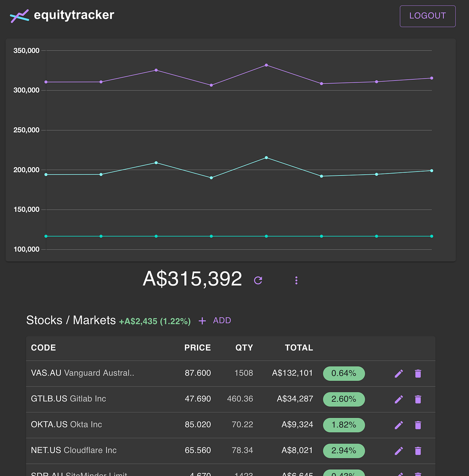Click the last point on flat teal line
The width and height of the screenshot is (469, 476).
pyautogui.click(x=431, y=236)
